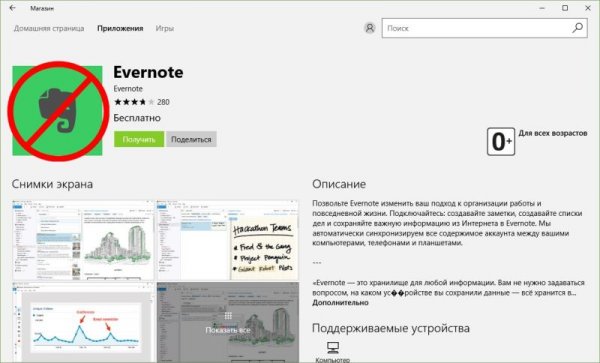The image size is (600, 363).
Task: Open the Игры tab
Action: click(165, 28)
